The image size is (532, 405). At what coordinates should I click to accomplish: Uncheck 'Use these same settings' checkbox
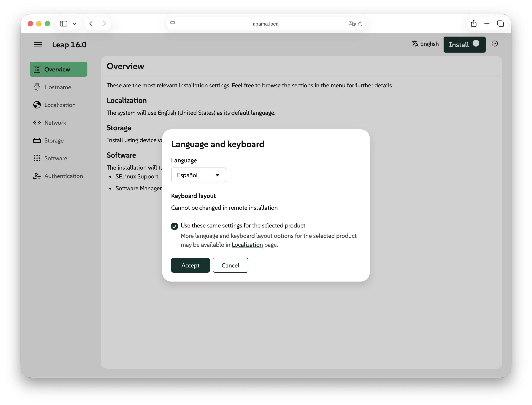pos(174,226)
